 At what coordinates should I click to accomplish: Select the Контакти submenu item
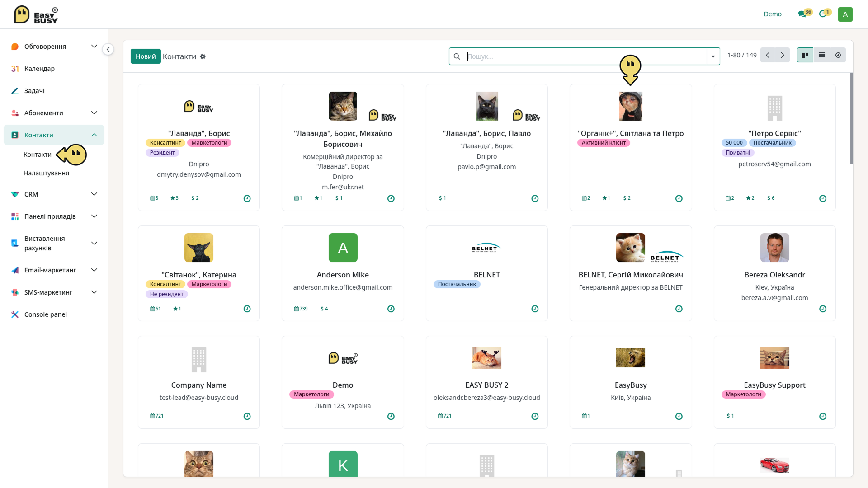(38, 155)
